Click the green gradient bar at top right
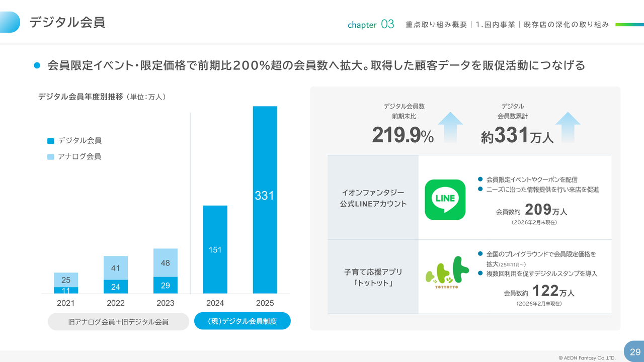 coord(629,24)
